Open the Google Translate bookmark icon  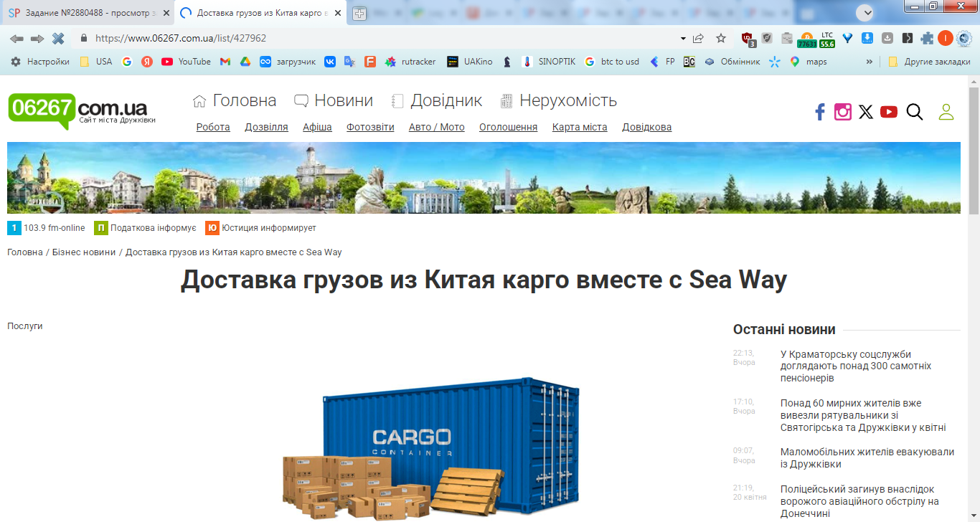point(350,62)
